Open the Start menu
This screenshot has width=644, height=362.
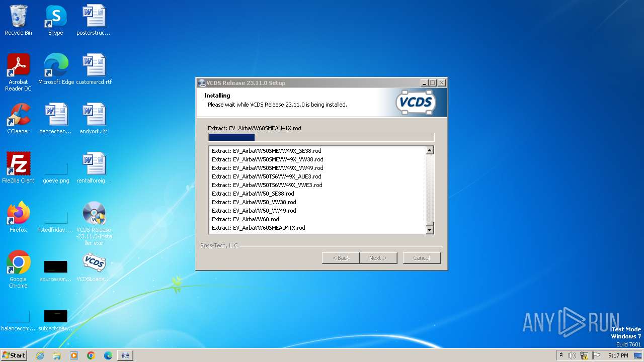[14, 355]
